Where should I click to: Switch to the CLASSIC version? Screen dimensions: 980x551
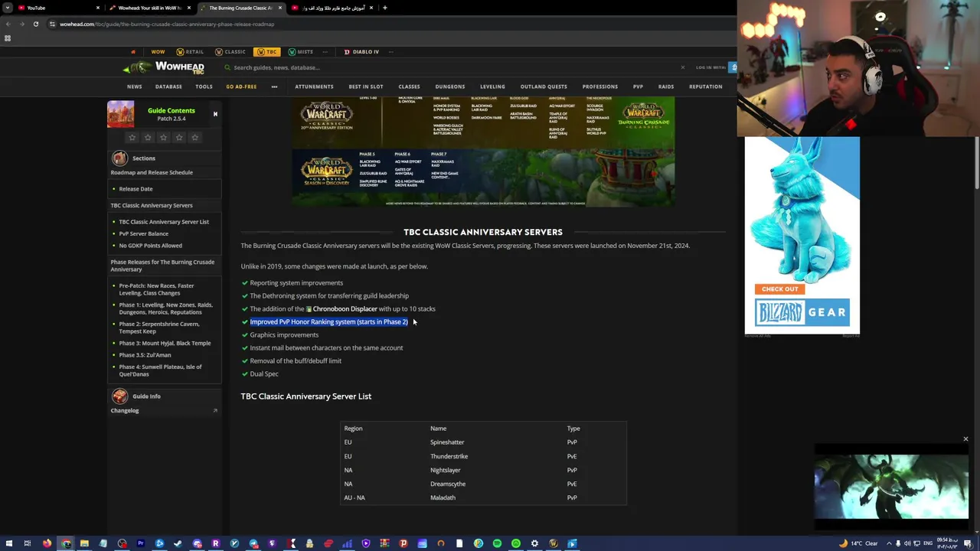[x=230, y=52]
